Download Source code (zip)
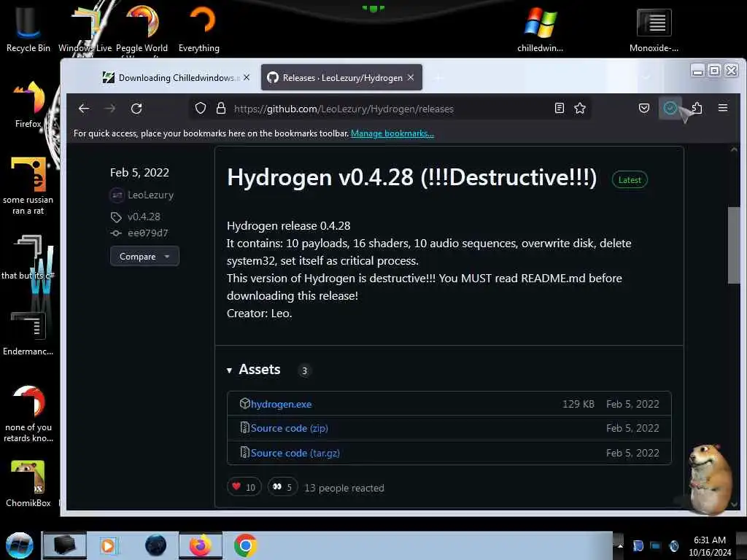The width and height of the screenshot is (747, 560). 289,428
